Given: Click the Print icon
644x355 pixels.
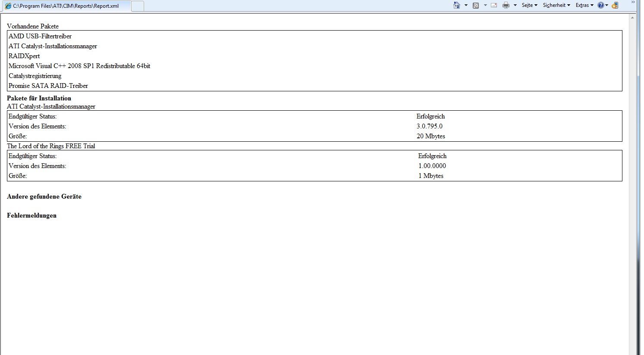Looking at the screenshot, I should (506, 5).
